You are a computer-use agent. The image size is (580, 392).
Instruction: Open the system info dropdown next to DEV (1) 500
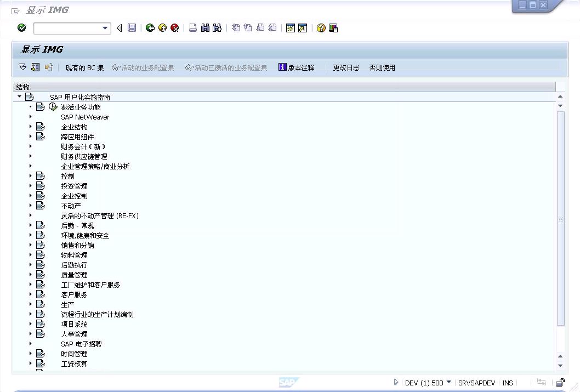click(x=448, y=382)
